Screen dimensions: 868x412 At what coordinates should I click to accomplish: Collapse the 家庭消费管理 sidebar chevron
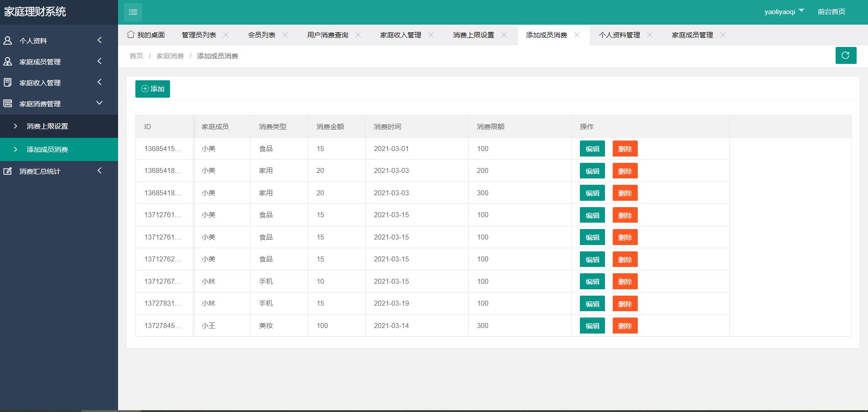pyautogui.click(x=99, y=103)
